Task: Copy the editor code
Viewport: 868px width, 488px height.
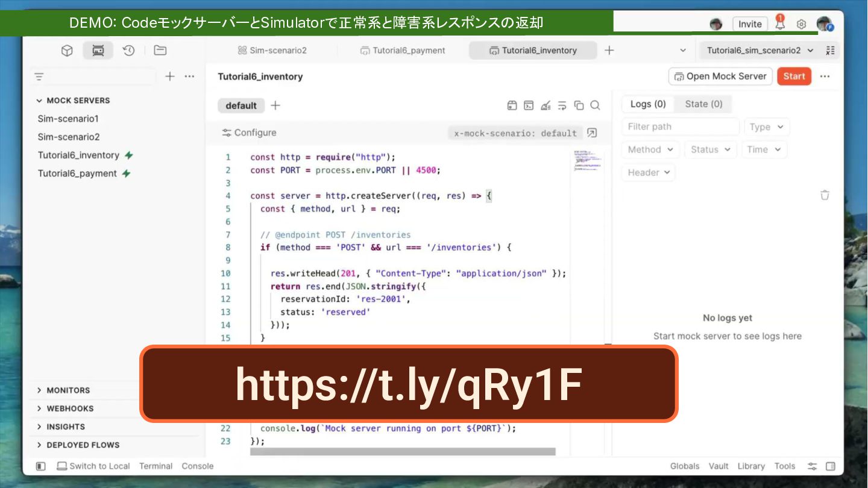Action: pos(579,105)
